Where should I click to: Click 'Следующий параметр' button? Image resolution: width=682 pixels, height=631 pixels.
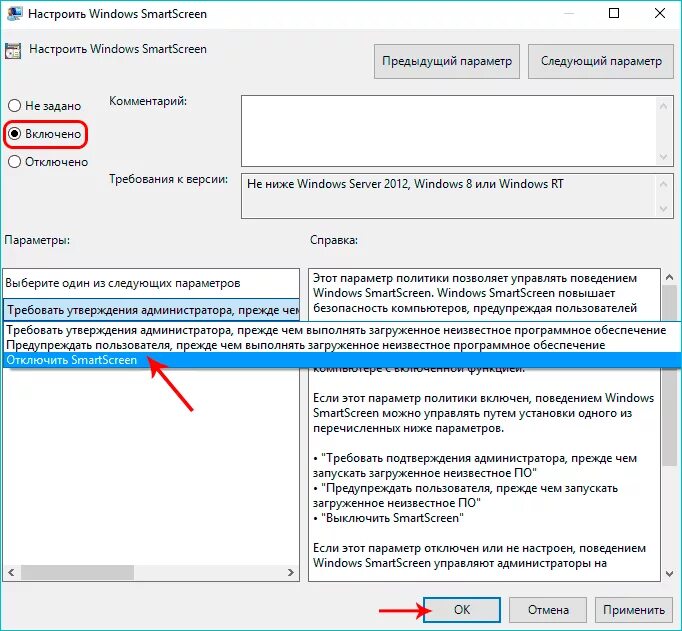point(601,61)
